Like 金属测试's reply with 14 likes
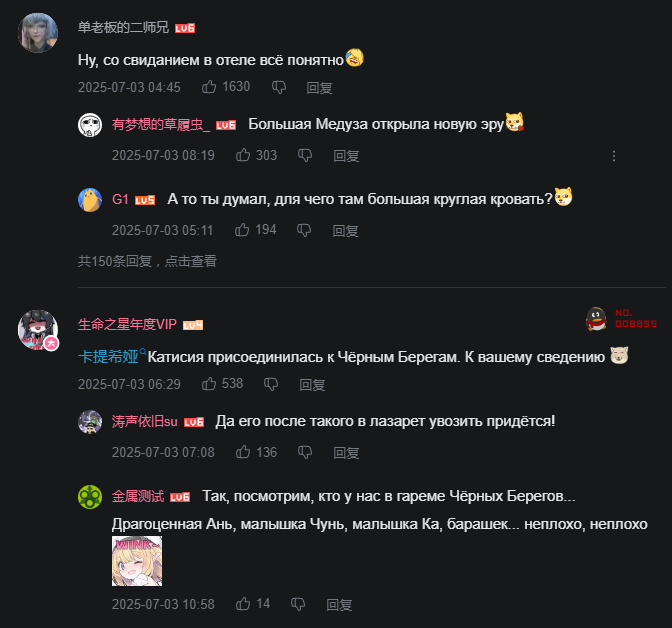The image size is (672, 628). (243, 604)
